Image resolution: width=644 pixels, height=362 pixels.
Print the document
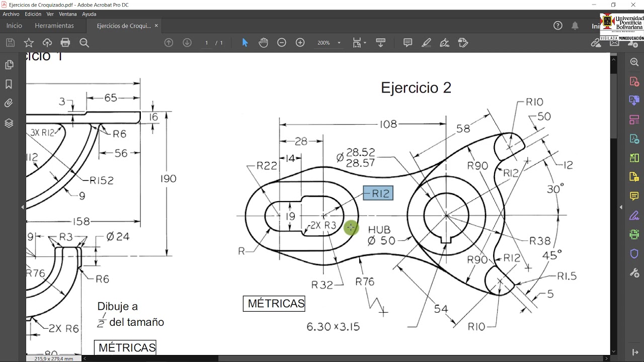click(x=65, y=43)
